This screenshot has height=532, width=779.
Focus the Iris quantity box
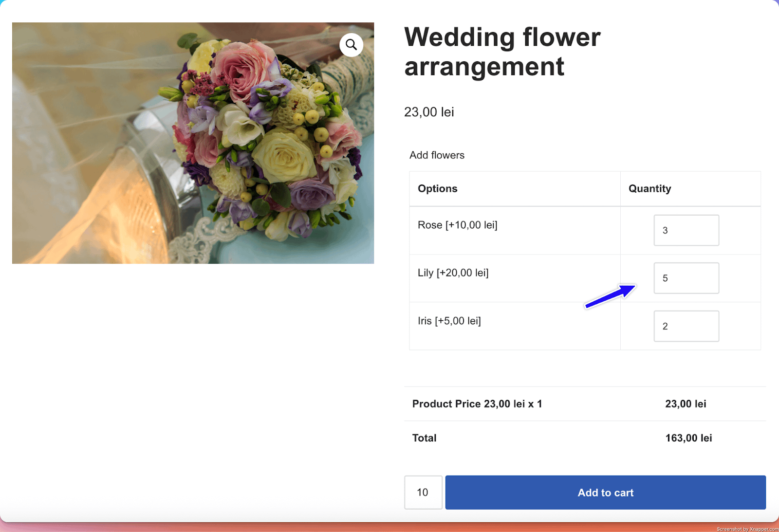coord(686,326)
